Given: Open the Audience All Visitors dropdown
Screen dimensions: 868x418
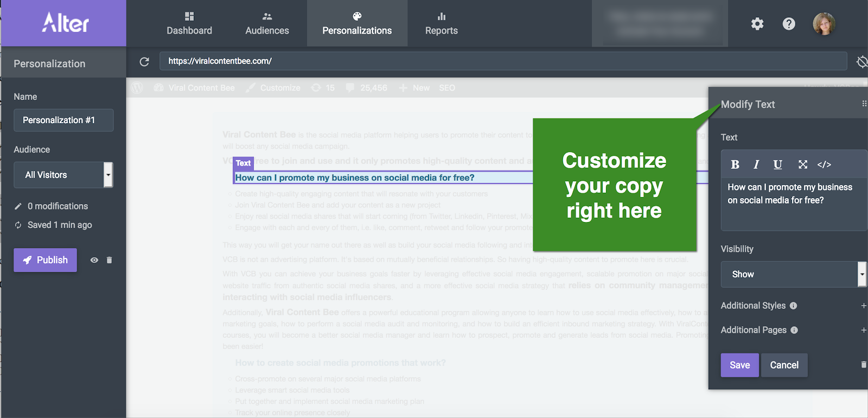Looking at the screenshot, I should point(63,175).
